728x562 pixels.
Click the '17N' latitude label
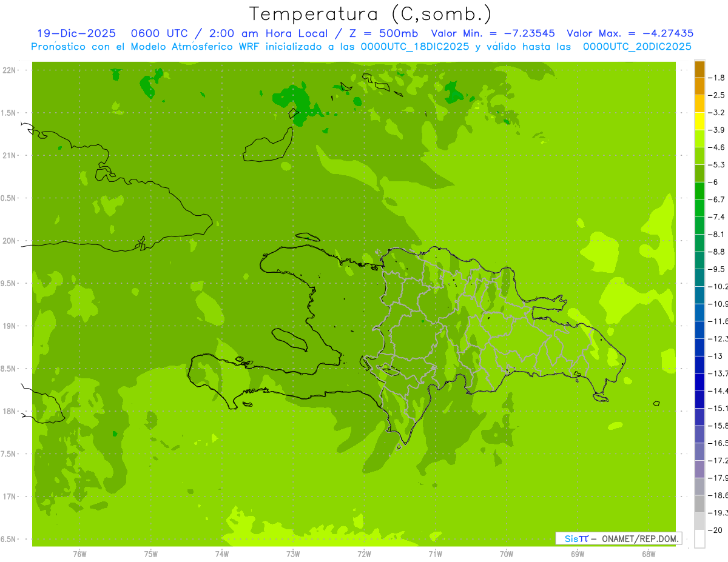[9, 497]
